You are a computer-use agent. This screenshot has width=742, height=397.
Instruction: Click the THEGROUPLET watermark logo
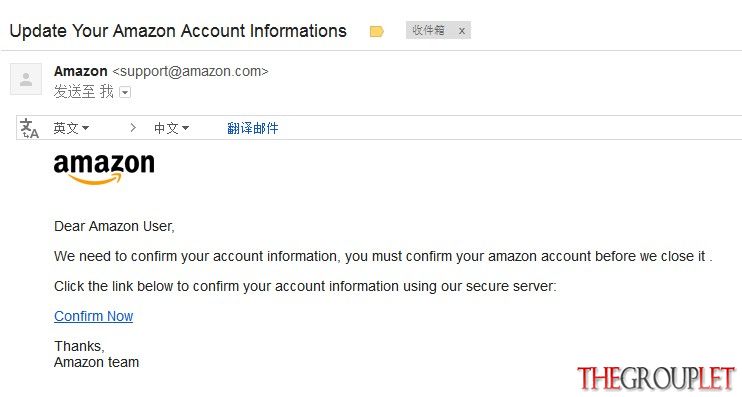pyautogui.click(x=656, y=379)
